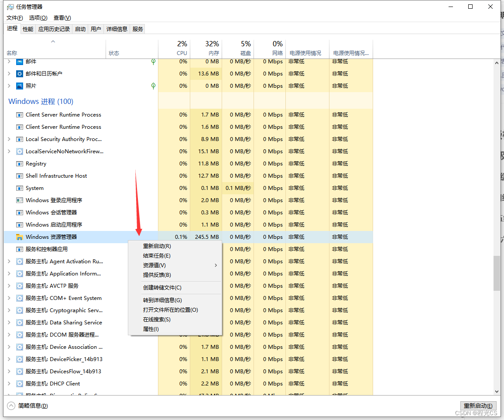Click the System process icon
Image resolution: width=504 pixels, height=420 pixels.
click(x=20, y=188)
